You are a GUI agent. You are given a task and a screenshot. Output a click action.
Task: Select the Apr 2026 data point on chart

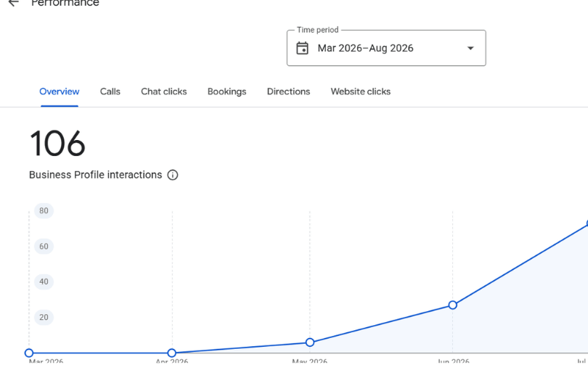[172, 353]
